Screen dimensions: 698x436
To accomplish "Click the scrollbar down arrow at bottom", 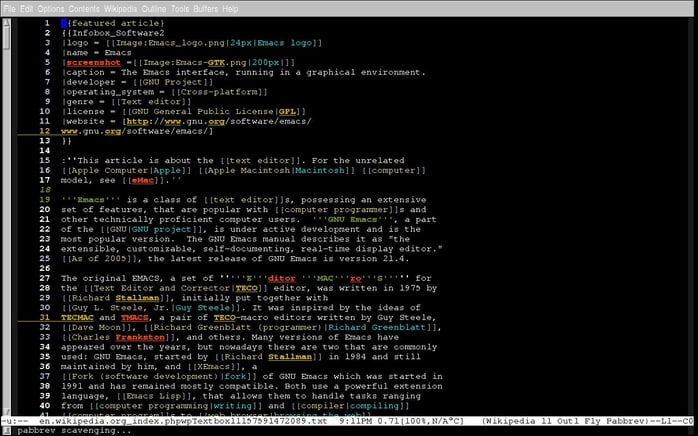I will click(x=6, y=412).
